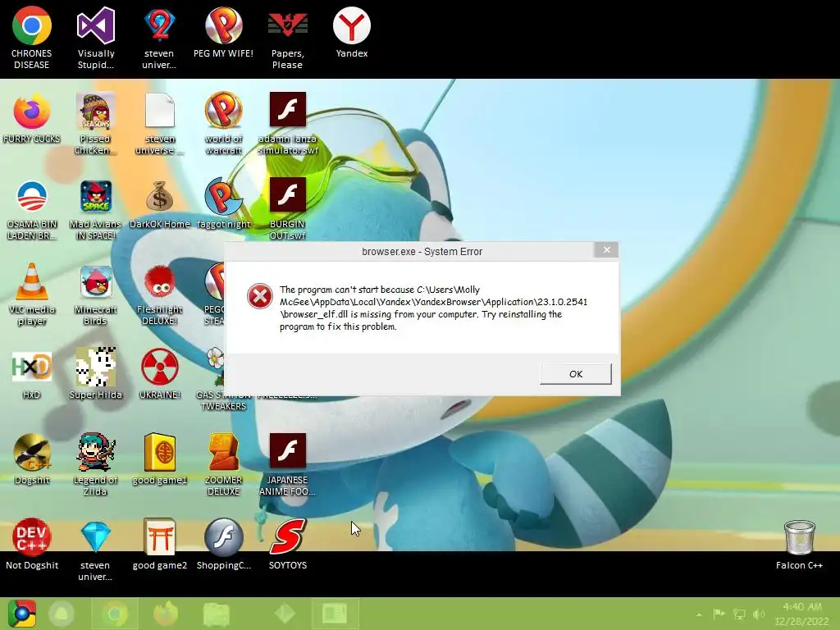
Task: Select the SOYTOYS desktop icon
Action: (287, 544)
